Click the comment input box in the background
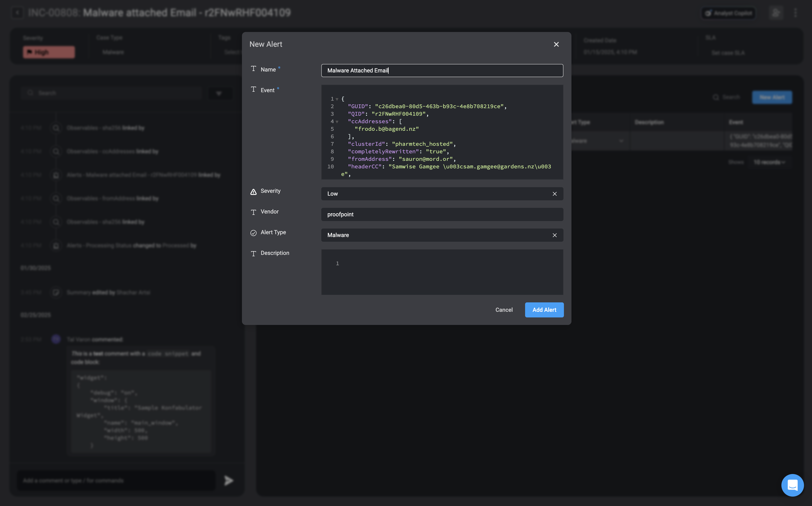The width and height of the screenshot is (812, 506). [x=116, y=481]
